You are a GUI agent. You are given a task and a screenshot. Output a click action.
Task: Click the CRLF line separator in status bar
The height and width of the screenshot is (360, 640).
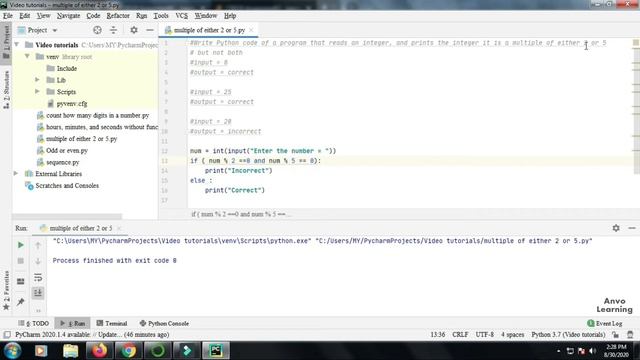(x=460, y=335)
